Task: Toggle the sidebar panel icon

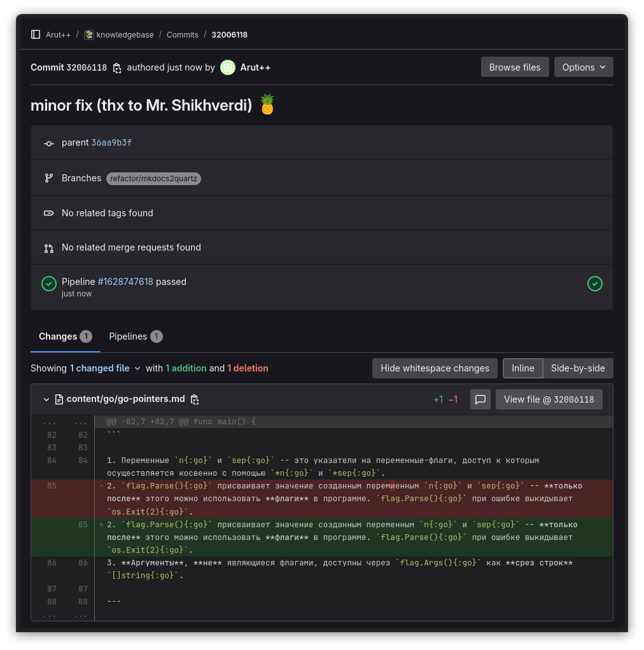Action: click(x=36, y=34)
